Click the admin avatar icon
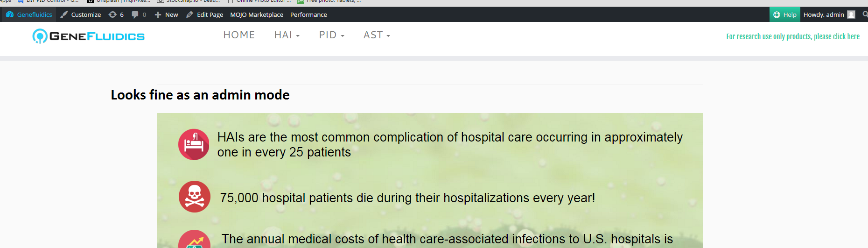868x248 pixels. (851, 14)
